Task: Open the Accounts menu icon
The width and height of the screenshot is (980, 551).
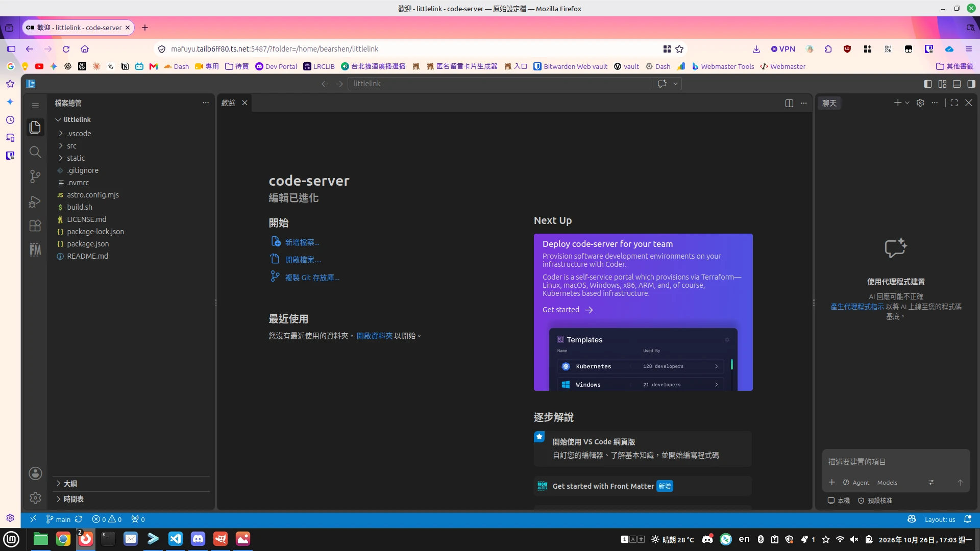Action: click(x=35, y=473)
